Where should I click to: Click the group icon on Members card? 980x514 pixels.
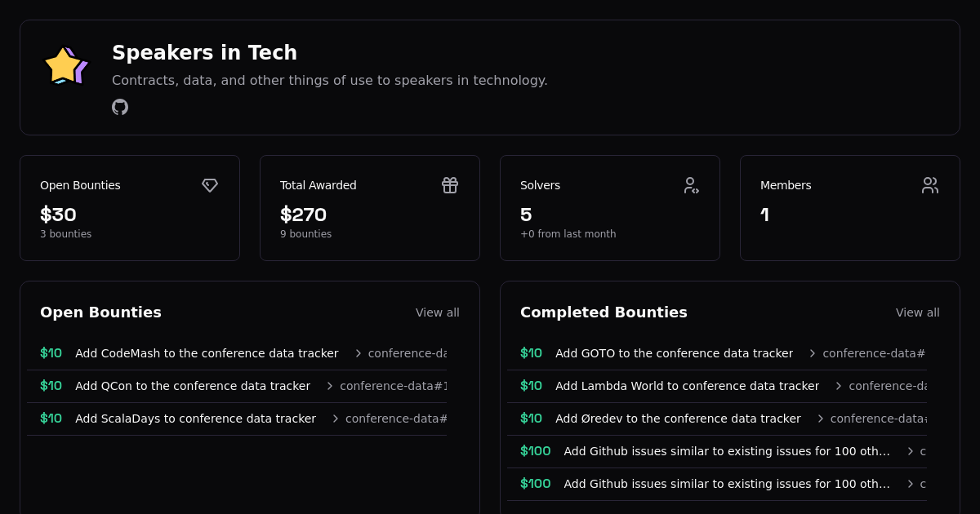[930, 185]
